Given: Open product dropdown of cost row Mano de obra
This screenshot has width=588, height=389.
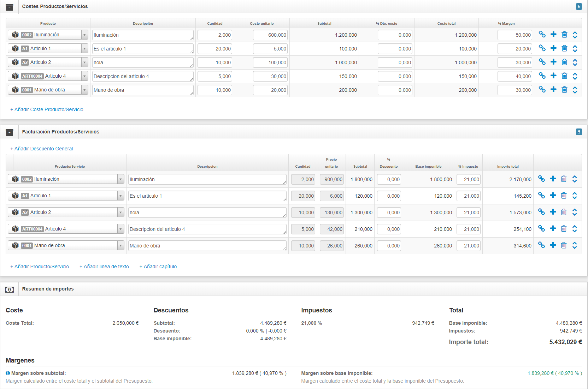Looking at the screenshot, I should coord(48,90).
